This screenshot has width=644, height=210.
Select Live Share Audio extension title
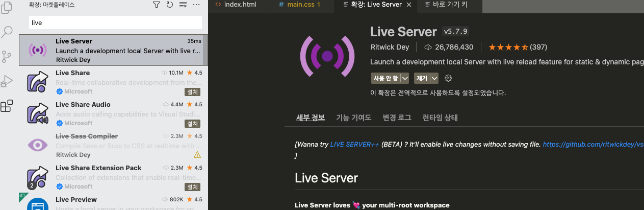click(83, 104)
